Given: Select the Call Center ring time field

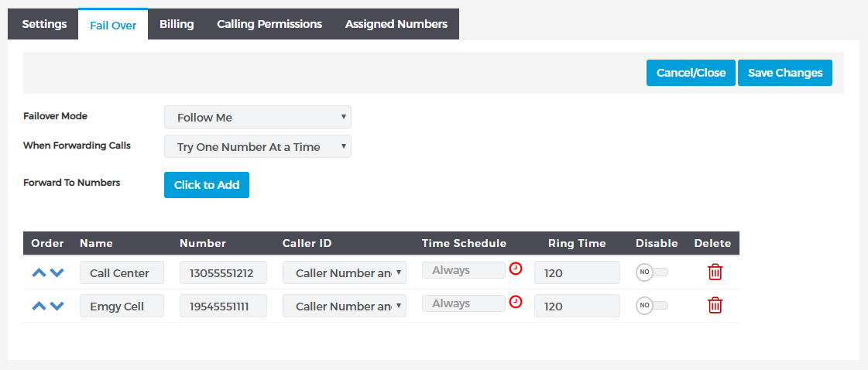Looking at the screenshot, I should pos(577,272).
